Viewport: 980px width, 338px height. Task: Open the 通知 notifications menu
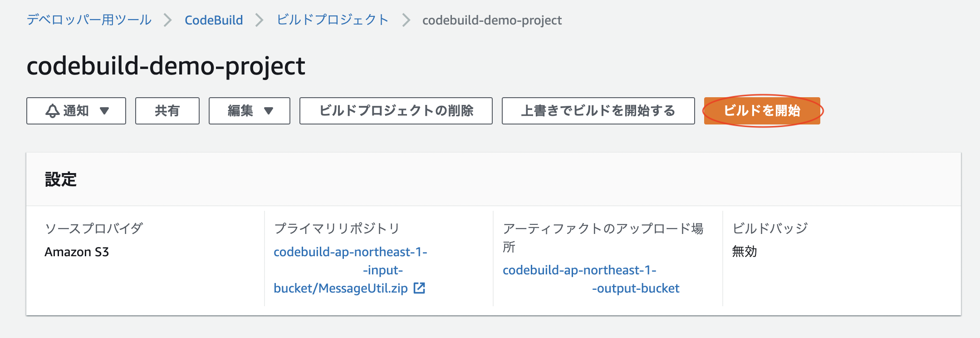click(x=75, y=110)
